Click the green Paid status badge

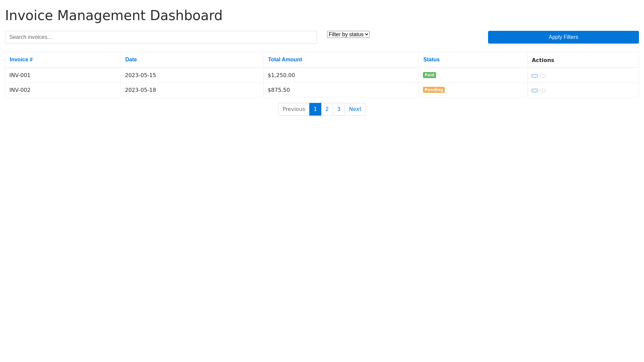coord(429,75)
